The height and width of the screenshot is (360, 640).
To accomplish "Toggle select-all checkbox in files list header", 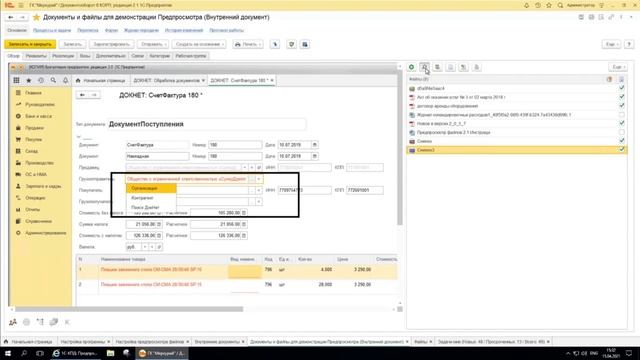I will [x=621, y=79].
